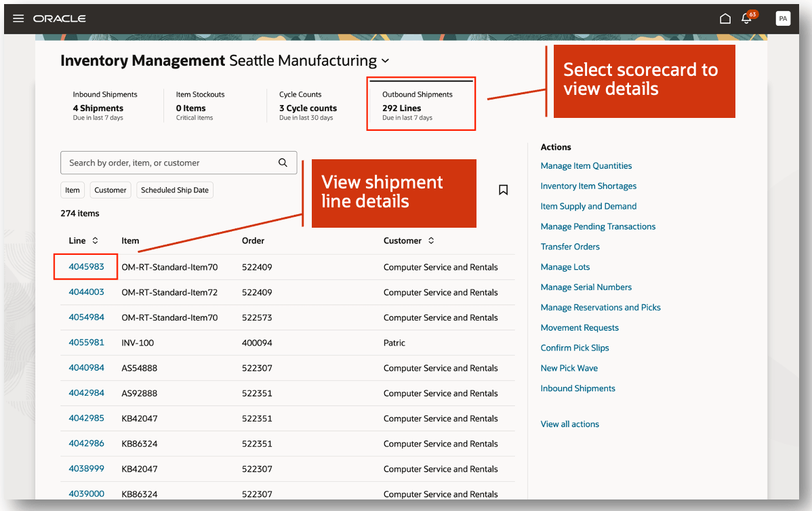Viewport: 812px width, 511px height.
Task: Open Manage Item Quantities action
Action: (x=586, y=166)
